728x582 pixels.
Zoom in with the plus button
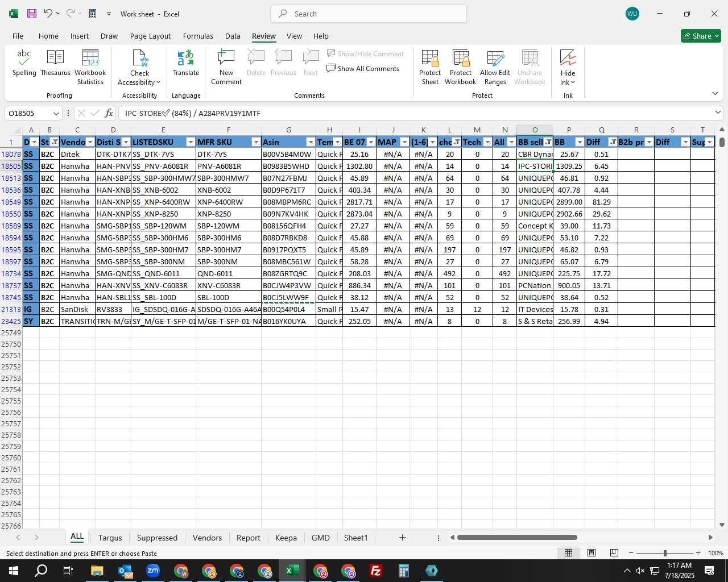698,553
